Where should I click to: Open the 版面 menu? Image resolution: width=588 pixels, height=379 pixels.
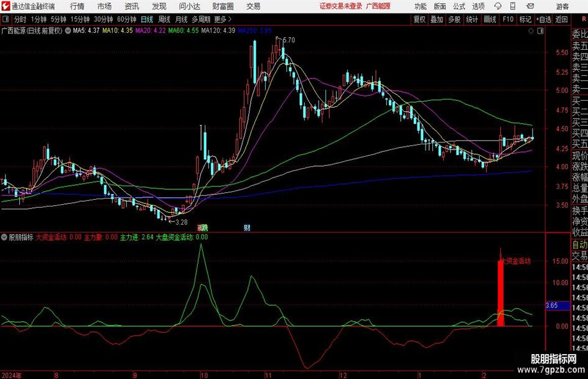coord(439,6)
